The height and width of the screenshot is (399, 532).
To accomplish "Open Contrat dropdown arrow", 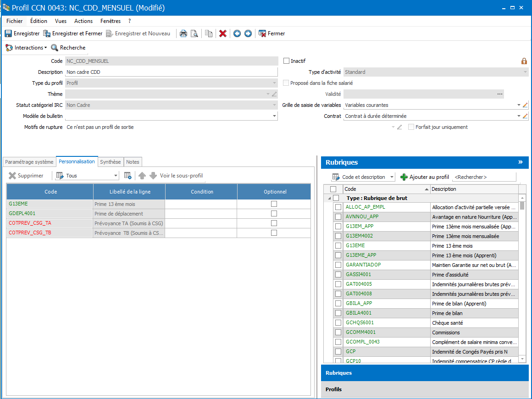I will 518,116.
